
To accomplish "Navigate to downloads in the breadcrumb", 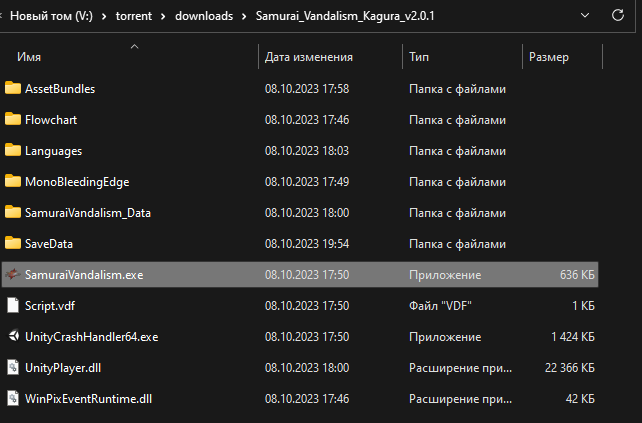I will click(x=204, y=16).
